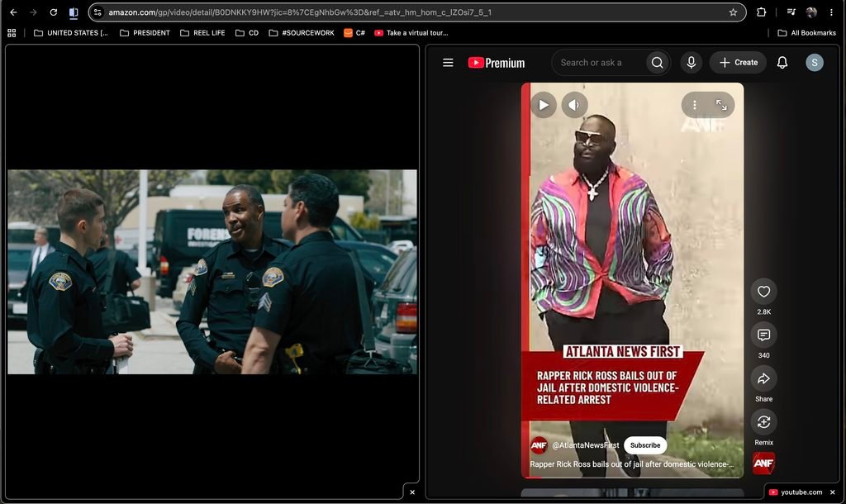This screenshot has height=504, width=846.
Task: Open the Short's more options menu
Action: point(695,105)
